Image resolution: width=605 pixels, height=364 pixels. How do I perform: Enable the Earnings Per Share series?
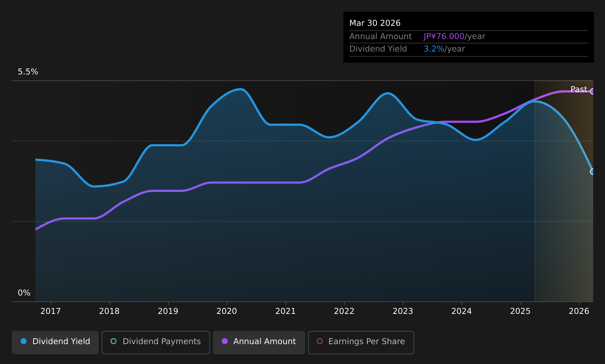(361, 342)
